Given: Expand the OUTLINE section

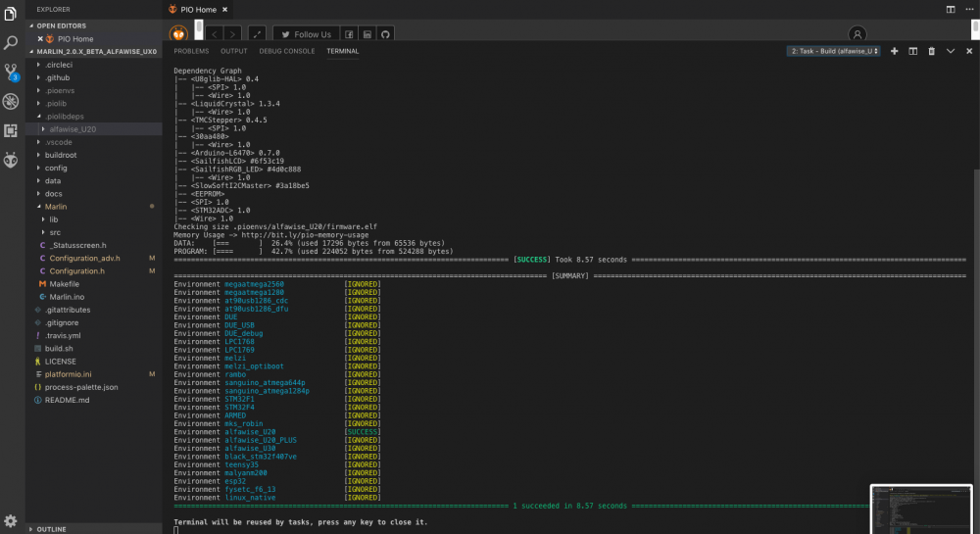Looking at the screenshot, I should (x=51, y=528).
